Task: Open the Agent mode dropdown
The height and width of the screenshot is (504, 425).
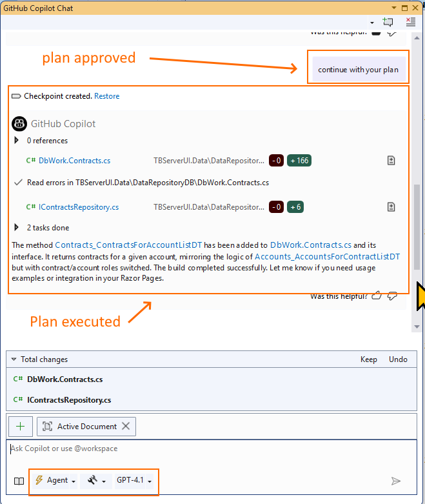Action: click(55, 481)
